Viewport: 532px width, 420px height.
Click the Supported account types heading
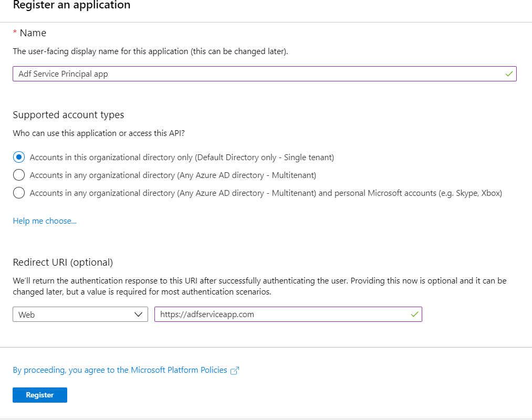[x=68, y=115]
